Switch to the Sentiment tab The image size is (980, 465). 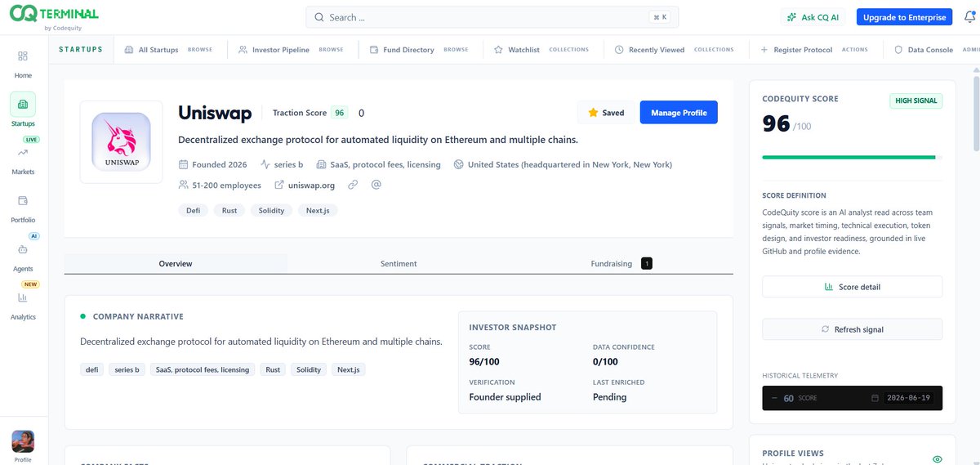coord(399,263)
